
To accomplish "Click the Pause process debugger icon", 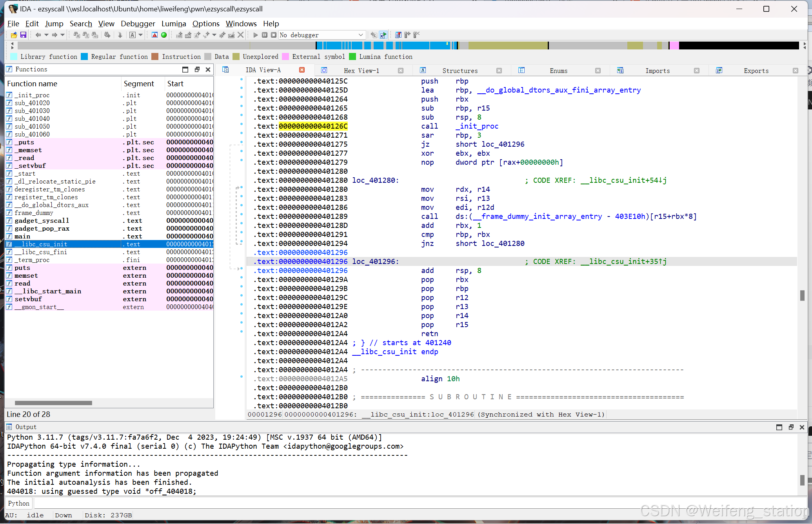I will tap(264, 35).
